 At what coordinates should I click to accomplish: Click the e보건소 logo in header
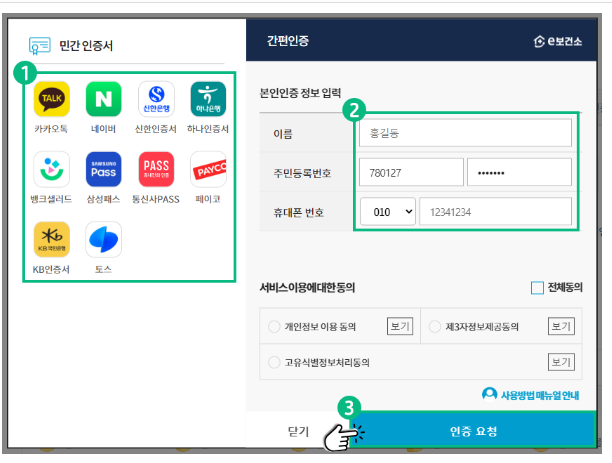click(x=558, y=41)
